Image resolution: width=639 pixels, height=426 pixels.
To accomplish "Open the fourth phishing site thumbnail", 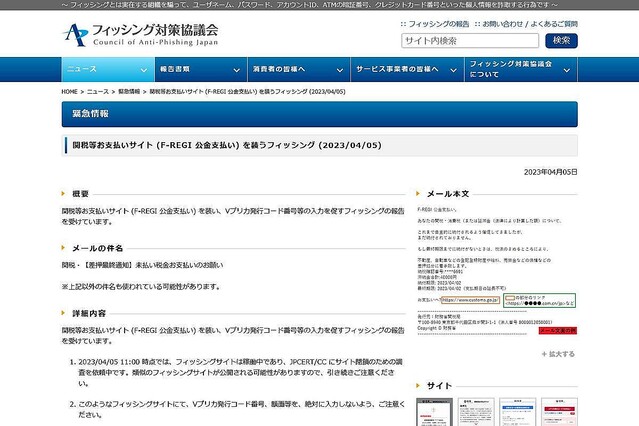I will coord(559,412).
